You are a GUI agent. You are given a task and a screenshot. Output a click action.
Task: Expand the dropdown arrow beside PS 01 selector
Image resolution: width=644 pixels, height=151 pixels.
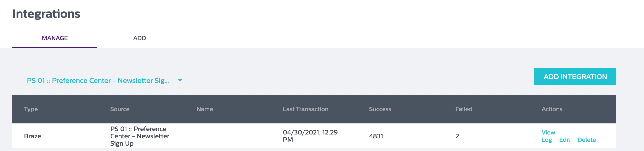click(180, 80)
